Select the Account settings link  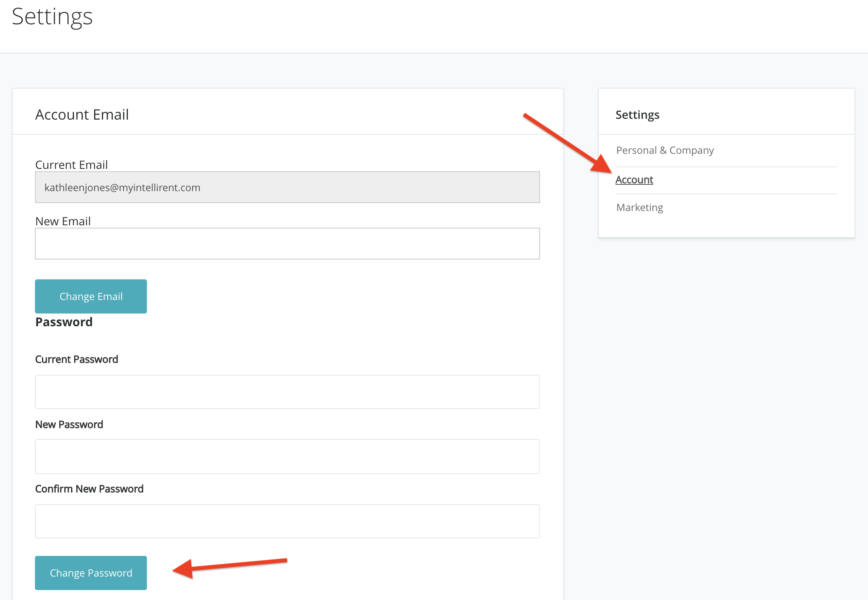click(634, 180)
